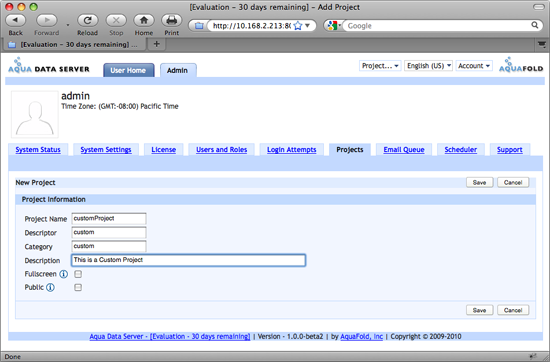The height and width of the screenshot is (362, 550).
Task: Reload the page with the Reload icon
Action: [87, 20]
